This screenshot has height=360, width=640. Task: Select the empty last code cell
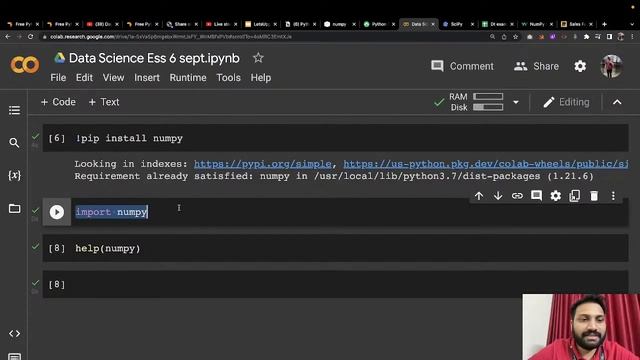335,284
